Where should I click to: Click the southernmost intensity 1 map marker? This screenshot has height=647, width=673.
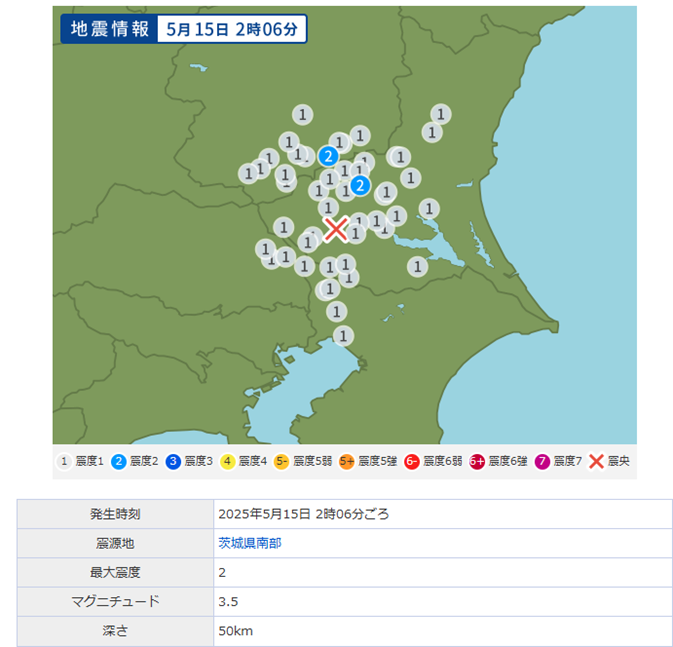[x=343, y=335]
